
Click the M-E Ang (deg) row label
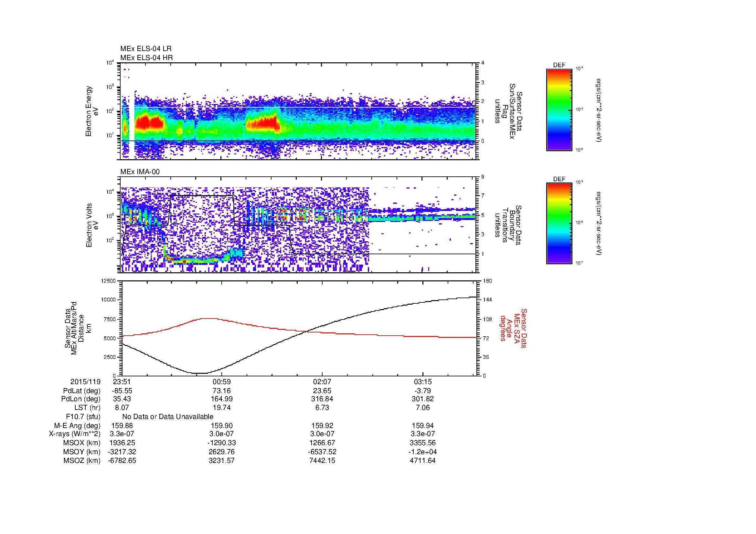point(77,425)
